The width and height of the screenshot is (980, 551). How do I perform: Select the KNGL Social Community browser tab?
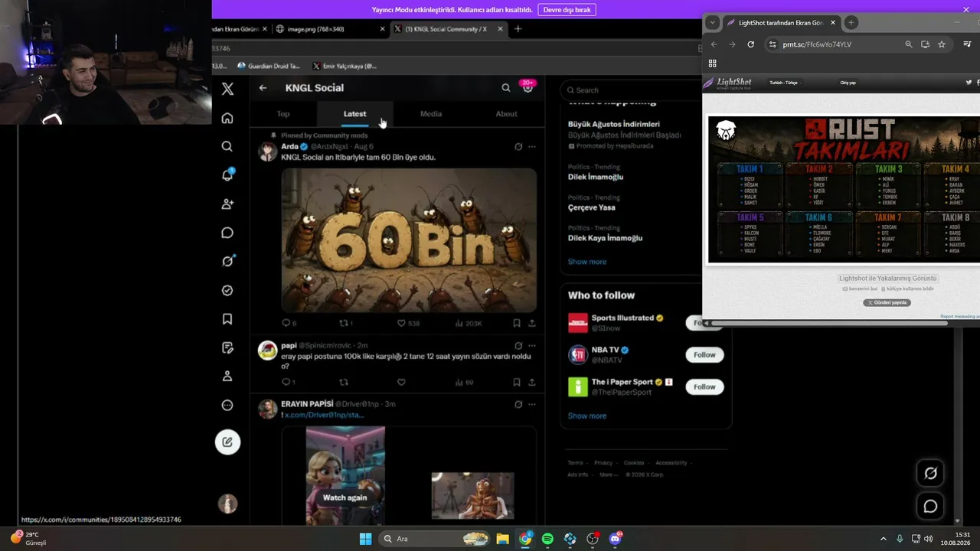coord(448,29)
